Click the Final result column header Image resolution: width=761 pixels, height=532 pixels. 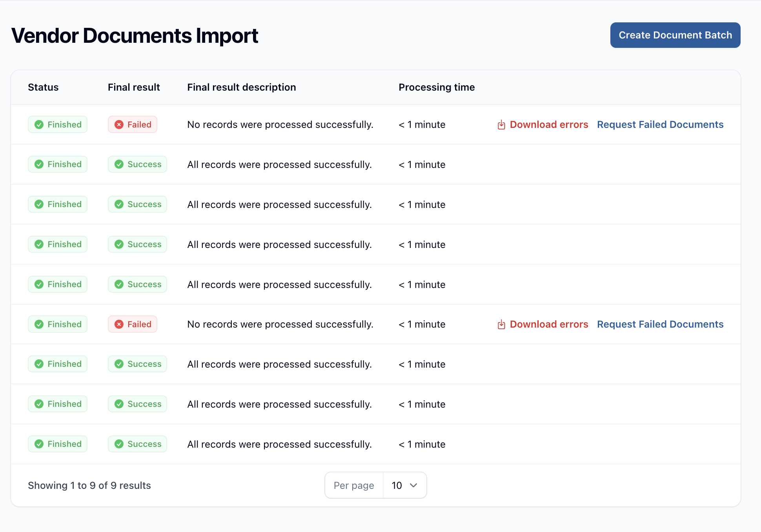click(x=134, y=87)
